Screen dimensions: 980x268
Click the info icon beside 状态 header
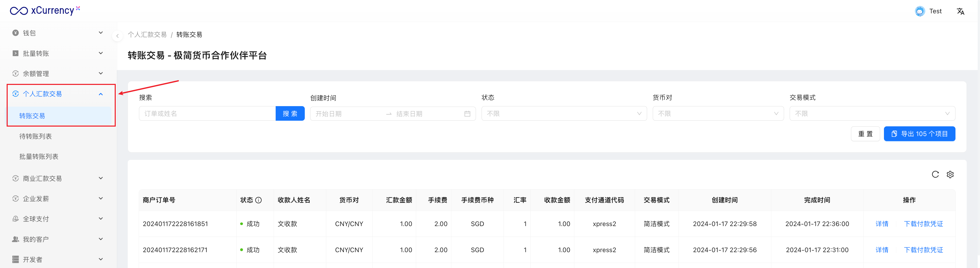(258, 200)
